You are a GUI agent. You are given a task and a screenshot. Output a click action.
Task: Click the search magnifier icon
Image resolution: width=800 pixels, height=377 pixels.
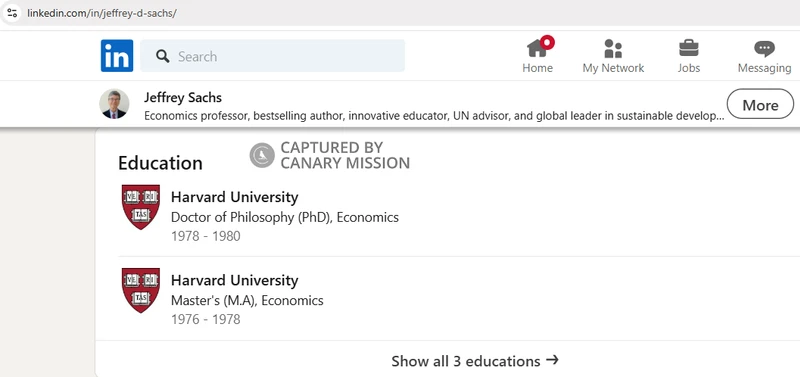click(163, 56)
